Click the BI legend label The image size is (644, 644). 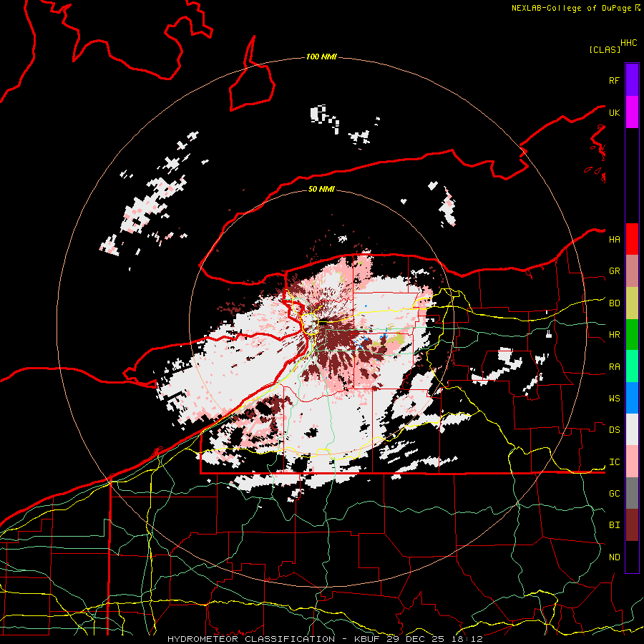tap(614, 525)
